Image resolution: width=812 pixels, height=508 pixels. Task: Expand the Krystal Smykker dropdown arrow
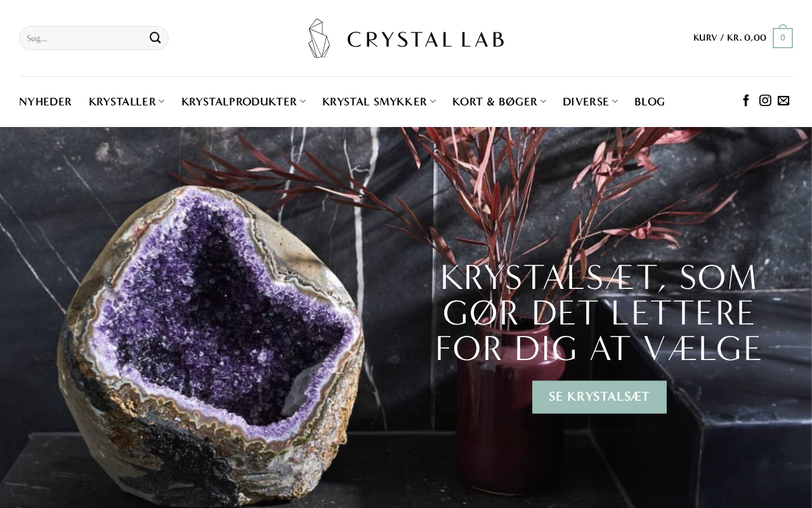pyautogui.click(x=433, y=102)
